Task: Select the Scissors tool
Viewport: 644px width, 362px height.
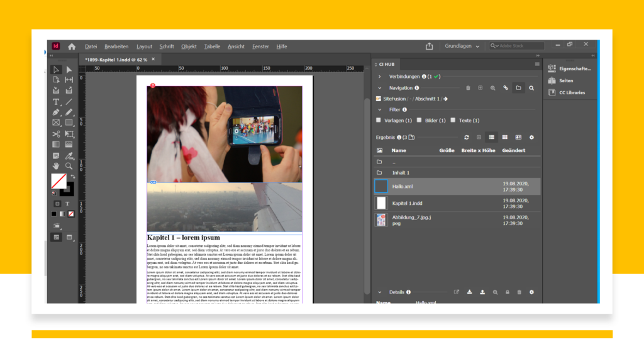Action: tap(56, 134)
